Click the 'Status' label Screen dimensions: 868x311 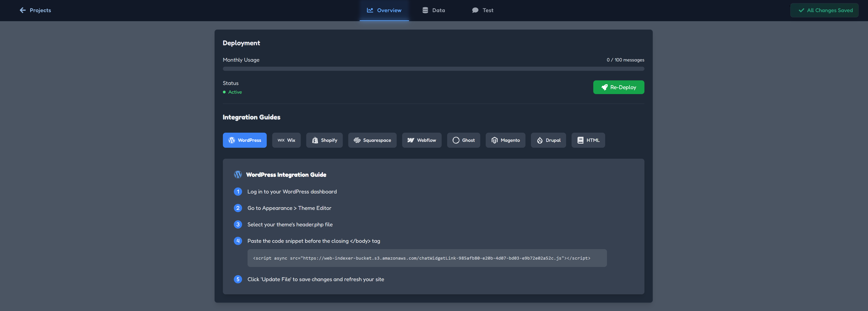pos(230,83)
